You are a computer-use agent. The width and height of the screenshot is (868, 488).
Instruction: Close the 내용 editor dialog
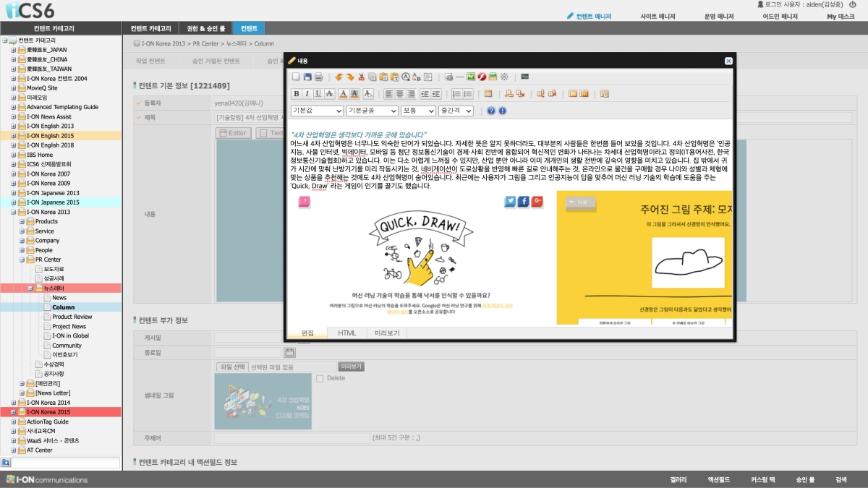tap(728, 61)
